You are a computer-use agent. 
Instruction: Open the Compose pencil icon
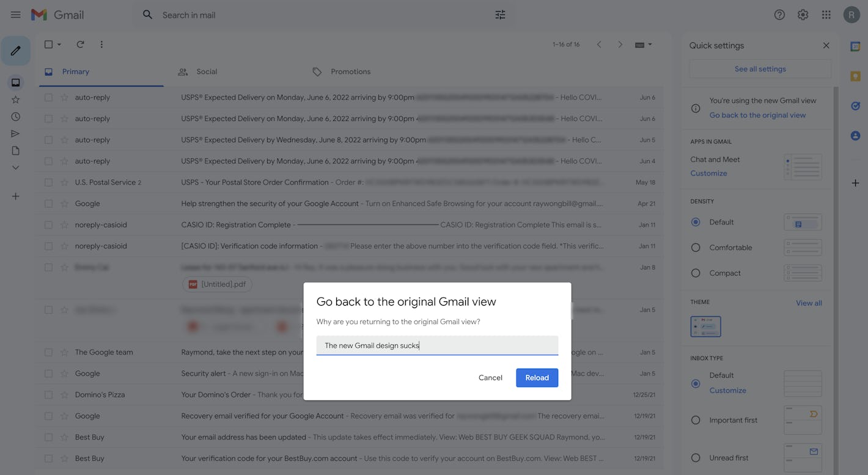tap(15, 50)
